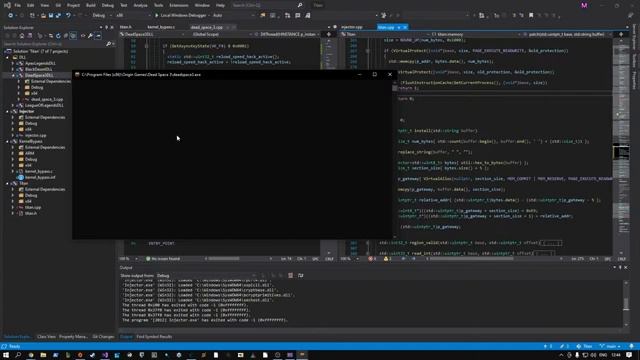Screen dimensions: 640x360
Task: Collapse the KernelBypass project node
Action: pos(7,141)
